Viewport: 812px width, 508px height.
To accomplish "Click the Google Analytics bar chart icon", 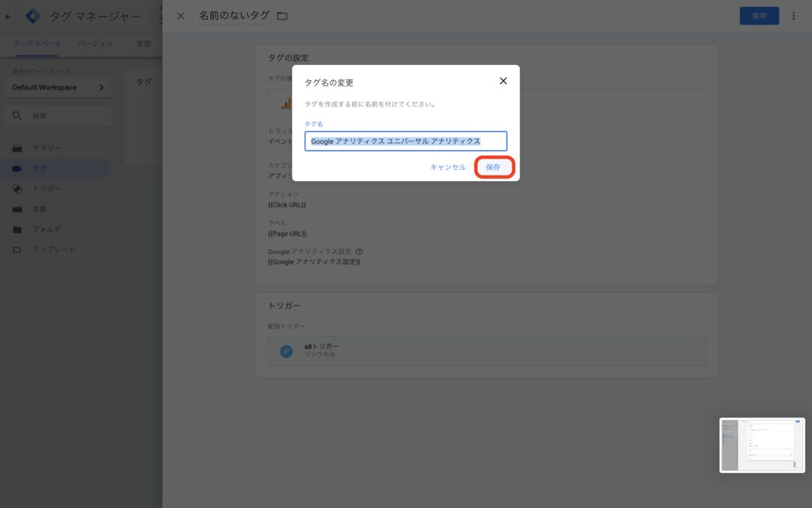I will point(286,104).
